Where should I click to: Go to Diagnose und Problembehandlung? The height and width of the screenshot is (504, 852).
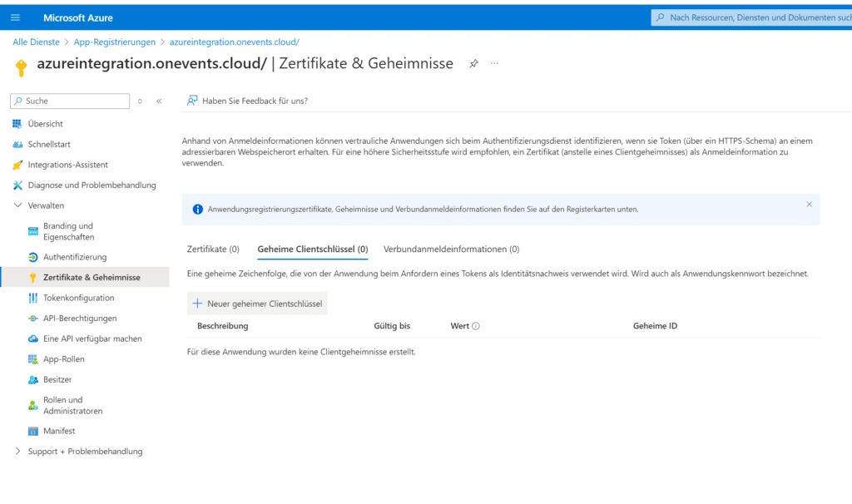pyautogui.click(x=92, y=185)
